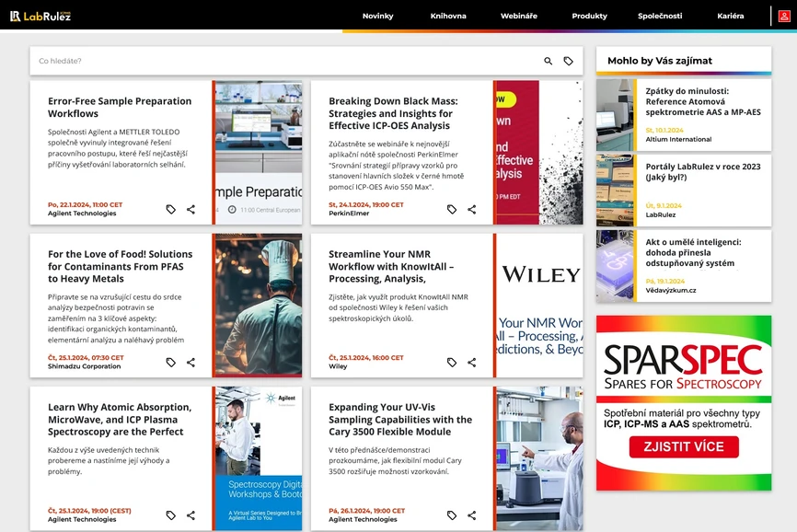
Task: Tag the Expanding Your UV-Vis card
Action: point(452,515)
